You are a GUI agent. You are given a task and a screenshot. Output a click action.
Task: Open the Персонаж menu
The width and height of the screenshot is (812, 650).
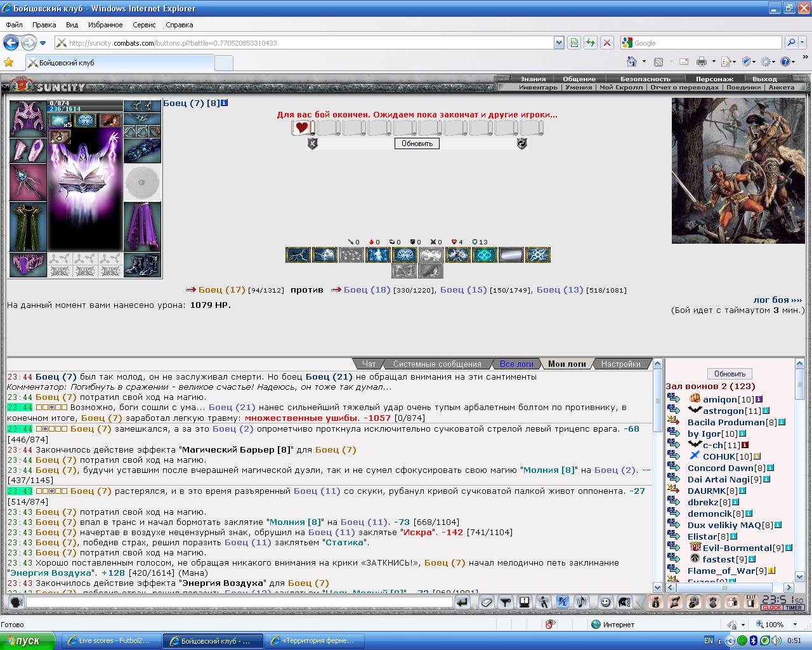(x=714, y=79)
